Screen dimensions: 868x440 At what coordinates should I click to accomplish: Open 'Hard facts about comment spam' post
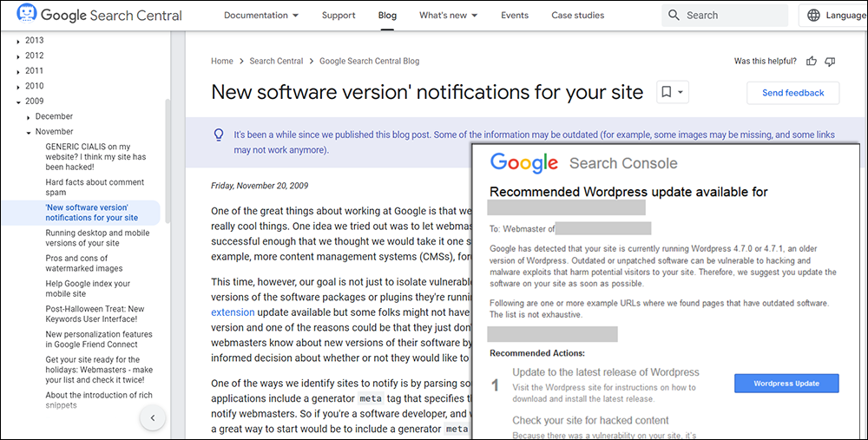95,187
